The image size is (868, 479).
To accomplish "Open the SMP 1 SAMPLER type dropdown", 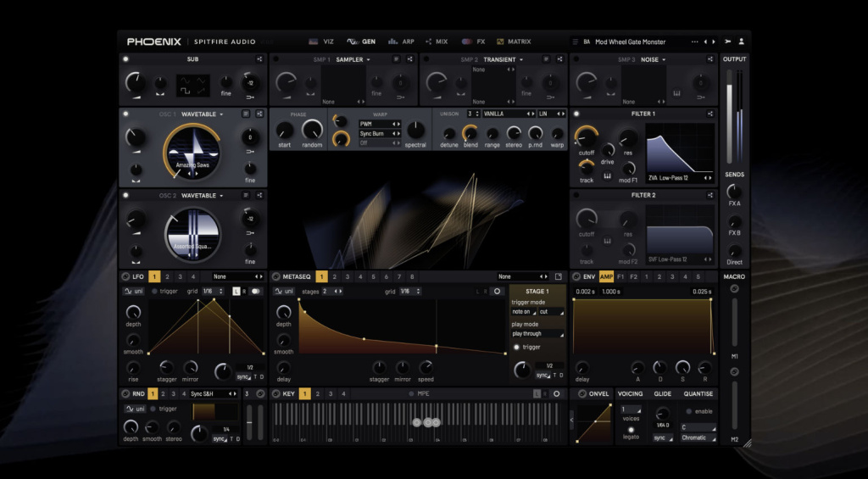I will tap(353, 59).
